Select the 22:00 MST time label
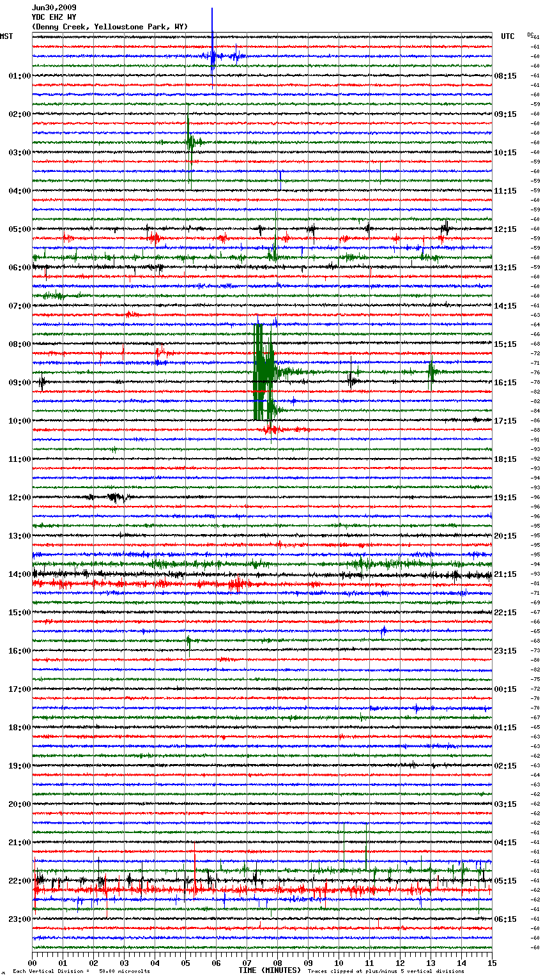 coord(20,881)
